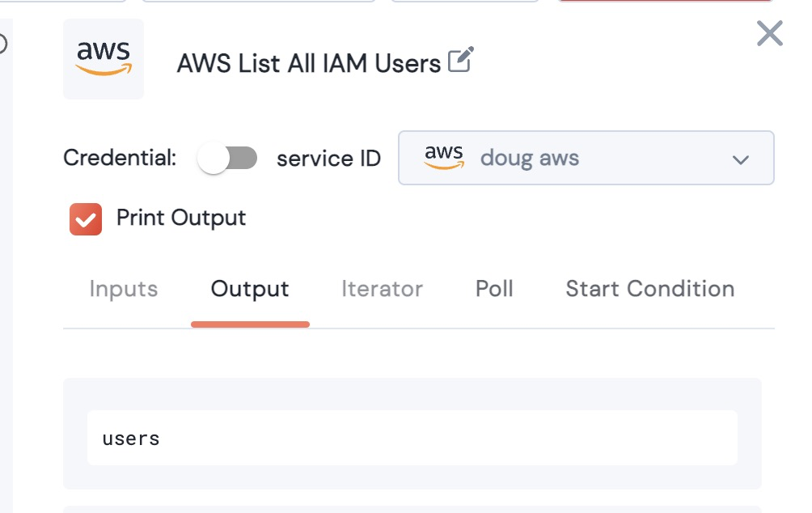Click the AWS logo tile beside the title
This screenshot has height=513, width=812.
point(104,59)
